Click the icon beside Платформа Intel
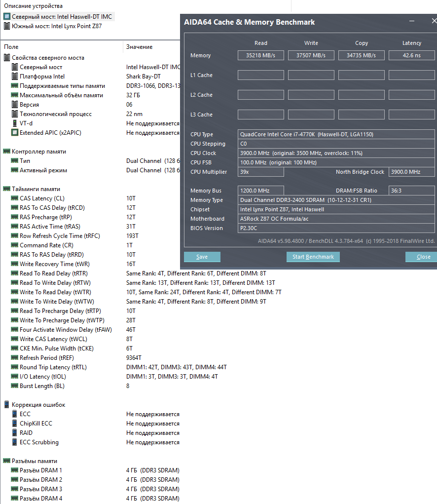Viewport: 437px width, 504px height. (x=14, y=76)
